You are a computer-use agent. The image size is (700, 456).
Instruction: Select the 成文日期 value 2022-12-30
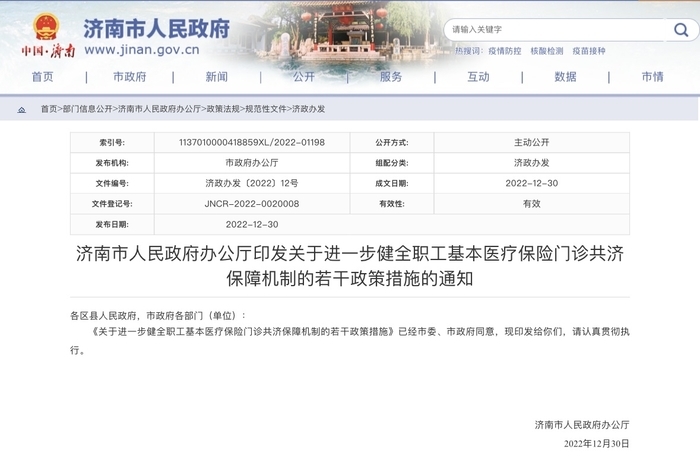point(532,183)
